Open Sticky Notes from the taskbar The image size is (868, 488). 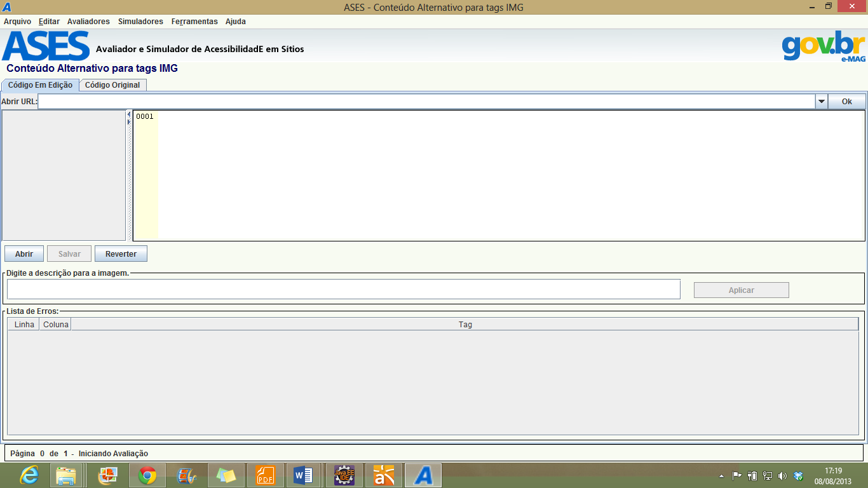point(226,475)
